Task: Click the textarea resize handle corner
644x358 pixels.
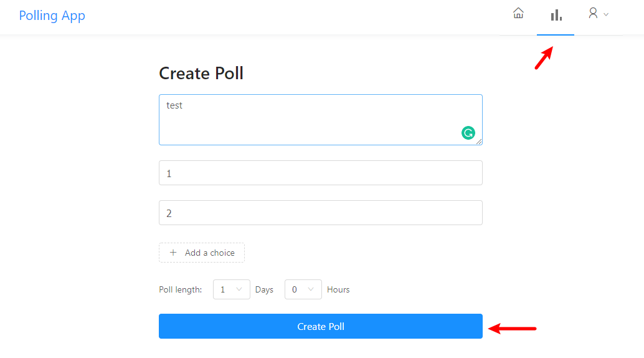Action: pyautogui.click(x=480, y=142)
